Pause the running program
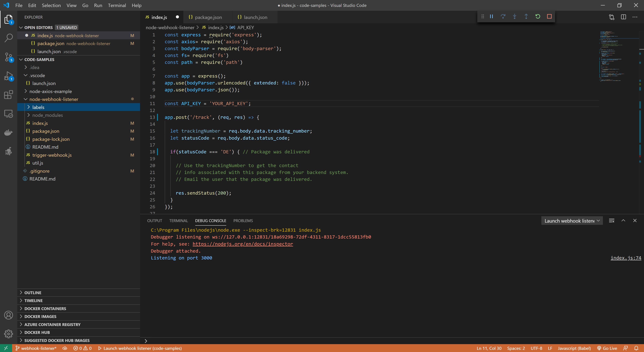 (x=492, y=16)
